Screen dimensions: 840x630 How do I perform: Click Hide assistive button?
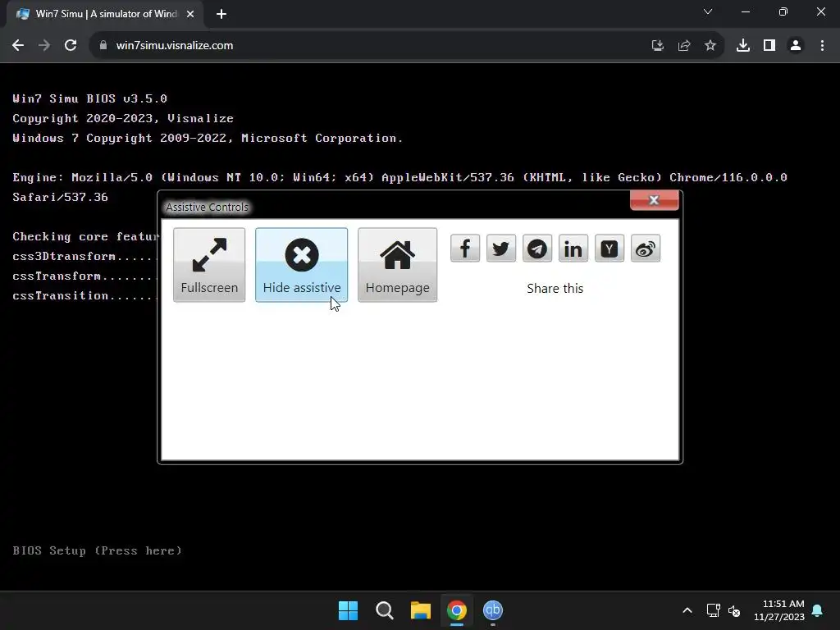pos(301,265)
